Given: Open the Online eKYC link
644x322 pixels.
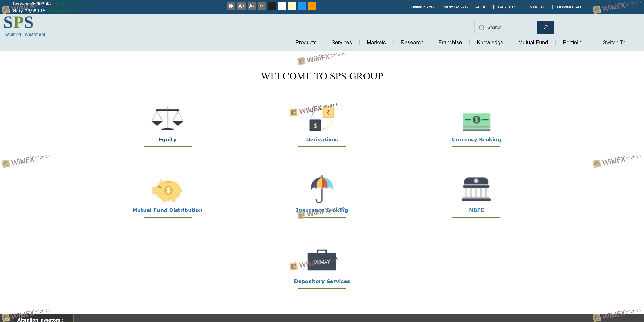Looking at the screenshot, I should tap(422, 7).
